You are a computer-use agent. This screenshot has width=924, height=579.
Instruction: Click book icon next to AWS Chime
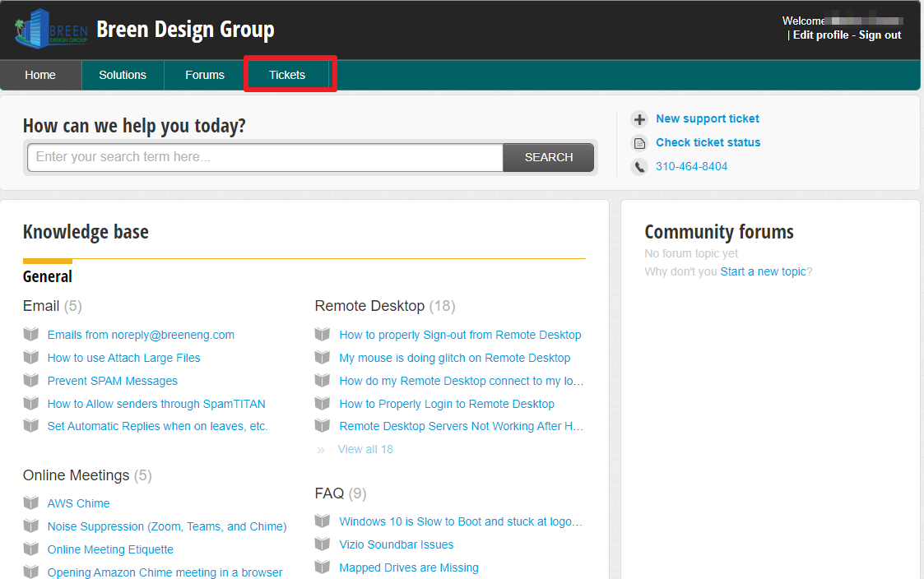tap(30, 503)
